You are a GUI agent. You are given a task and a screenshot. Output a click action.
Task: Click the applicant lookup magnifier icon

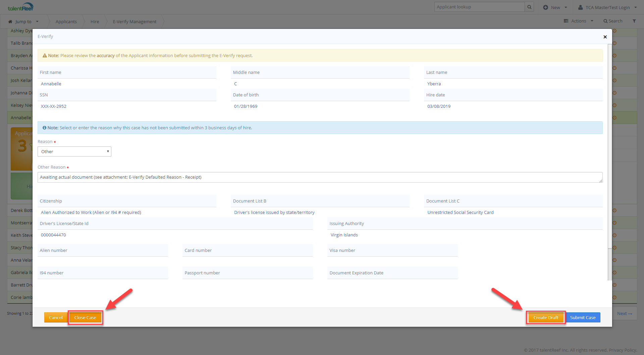(x=529, y=7)
